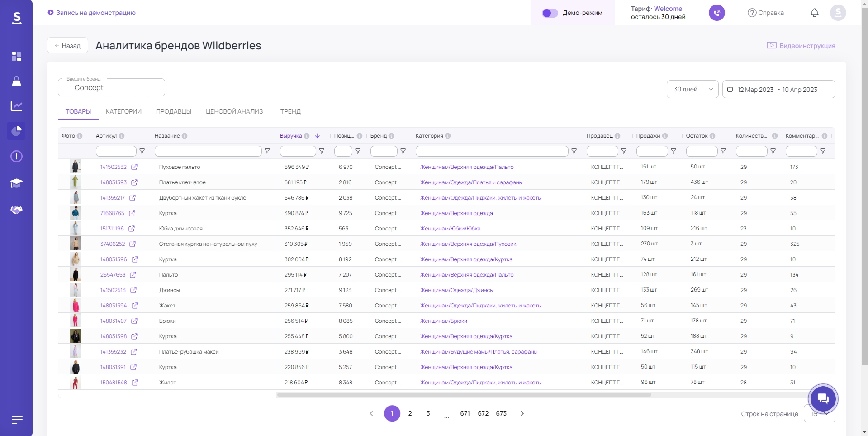Image resolution: width=868 pixels, height=436 pixels.
Task: Click the info icon next to Бренд header
Action: [x=391, y=136]
